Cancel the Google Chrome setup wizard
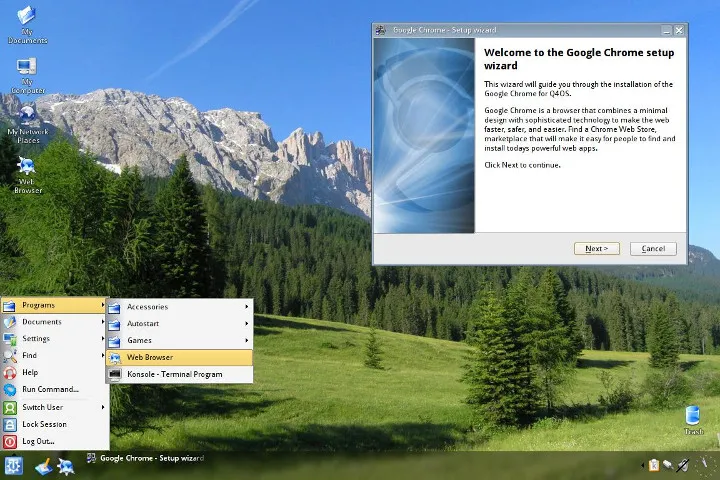This screenshot has height=480, width=720. click(653, 248)
